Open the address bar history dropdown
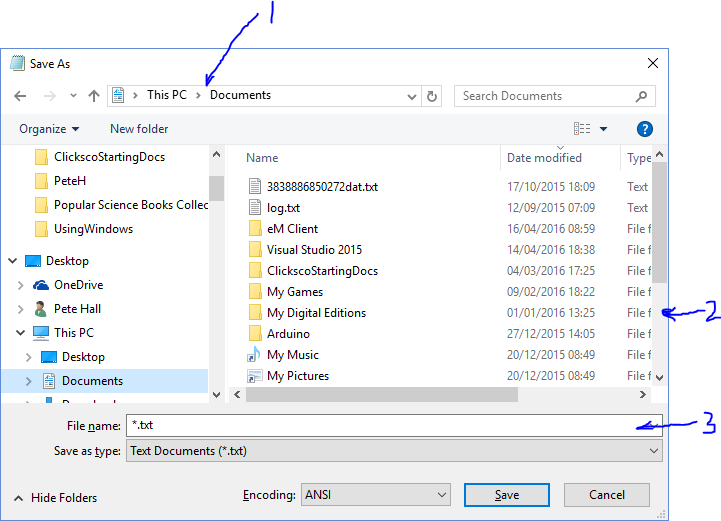 tap(411, 96)
